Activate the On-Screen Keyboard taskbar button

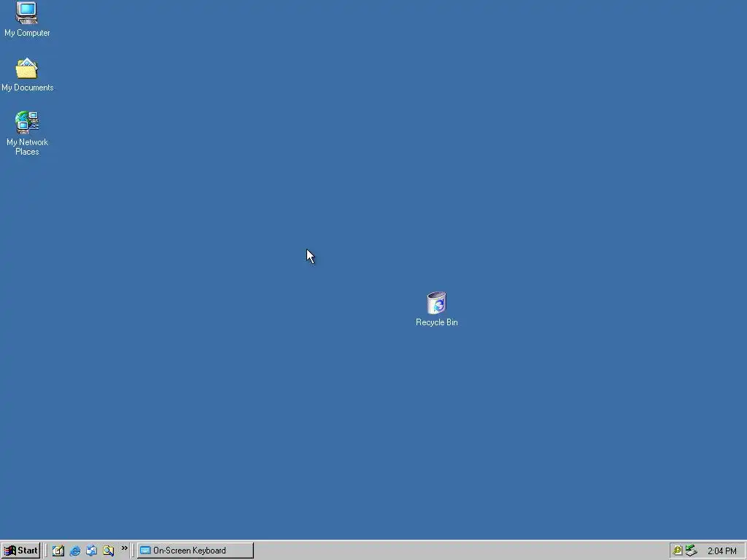196,551
